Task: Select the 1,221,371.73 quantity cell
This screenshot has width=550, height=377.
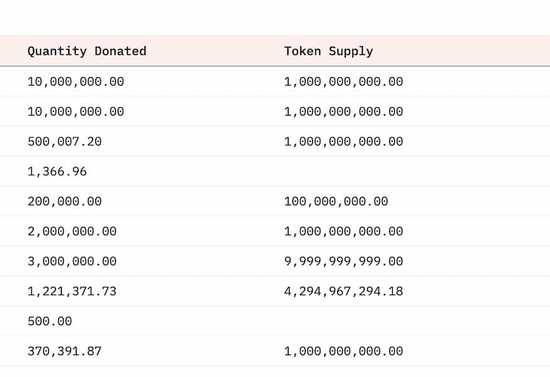Action: click(72, 291)
